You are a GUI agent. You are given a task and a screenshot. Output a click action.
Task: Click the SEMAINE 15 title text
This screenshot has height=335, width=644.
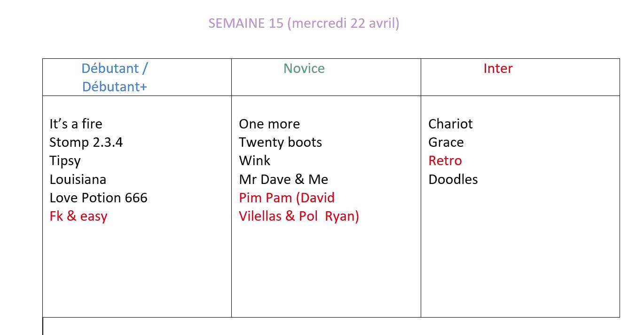pos(304,23)
